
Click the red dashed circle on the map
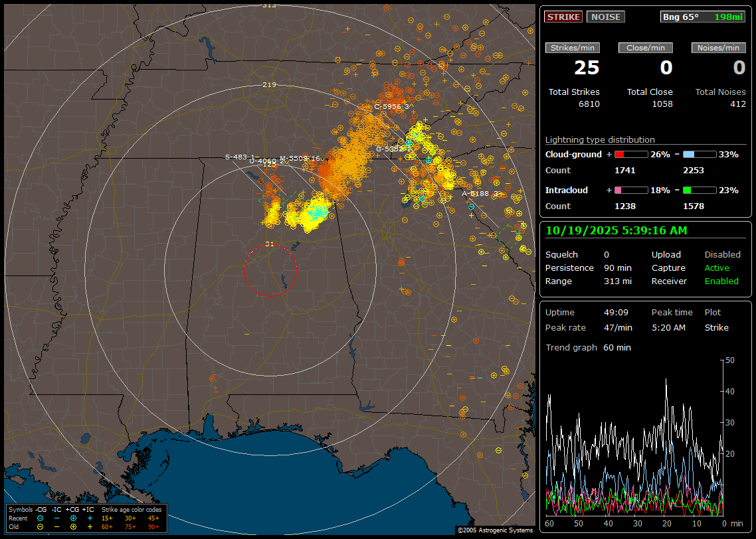(x=270, y=269)
